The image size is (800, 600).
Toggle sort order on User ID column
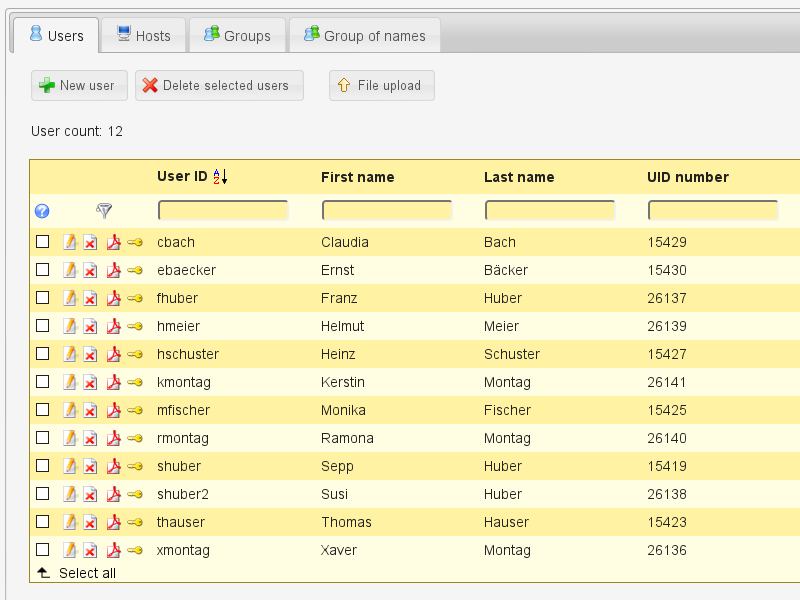point(221,177)
